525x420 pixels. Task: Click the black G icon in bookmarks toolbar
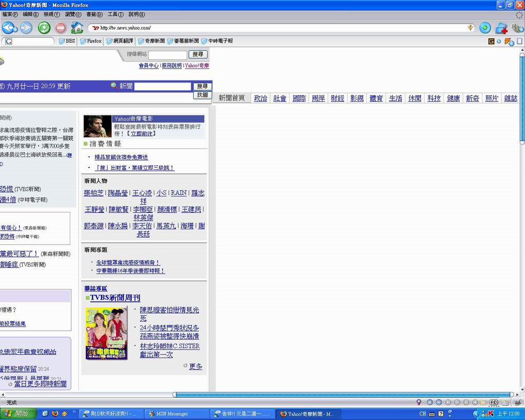491,41
